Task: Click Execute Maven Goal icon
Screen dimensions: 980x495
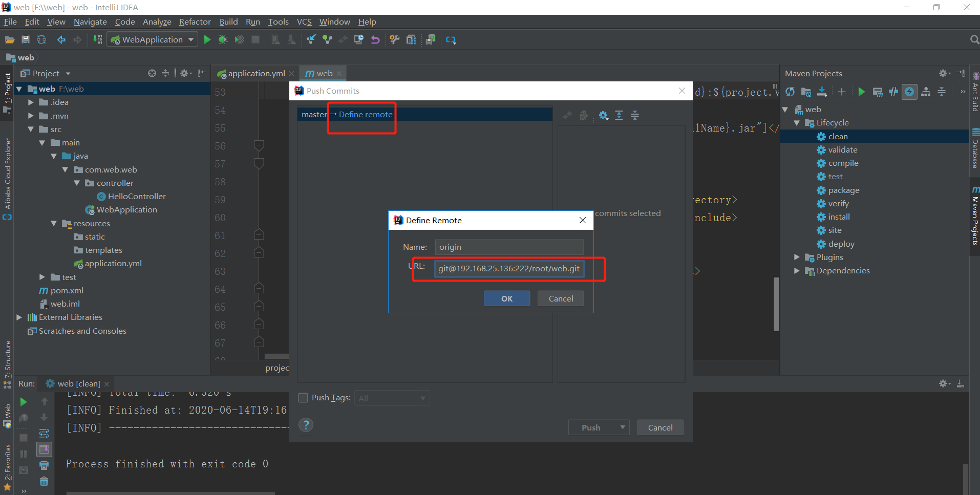Action: [x=878, y=92]
